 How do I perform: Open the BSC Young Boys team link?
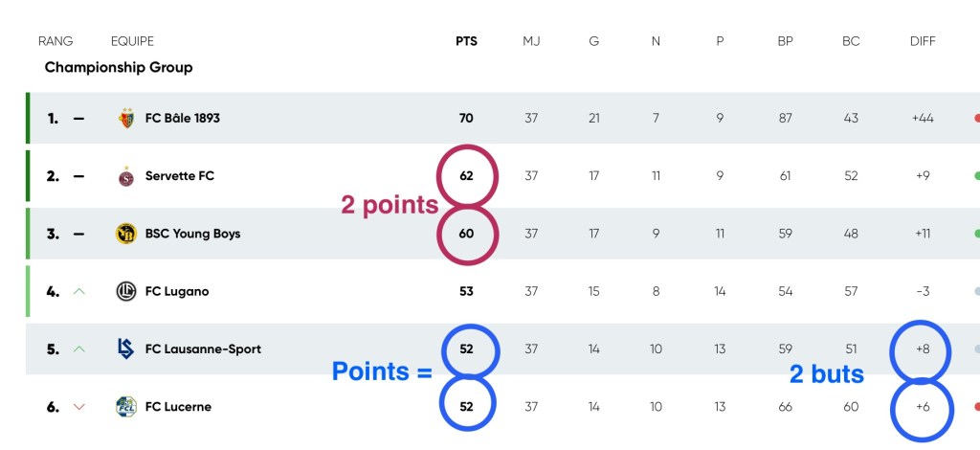pos(192,234)
